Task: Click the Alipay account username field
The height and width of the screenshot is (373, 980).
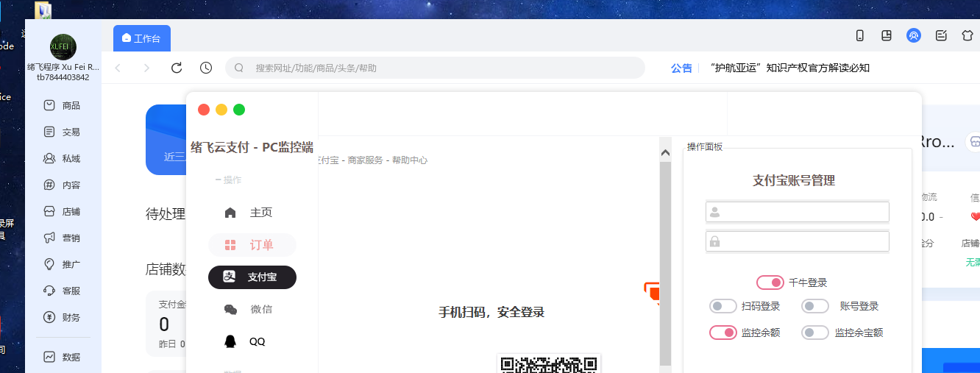Action: [798, 212]
